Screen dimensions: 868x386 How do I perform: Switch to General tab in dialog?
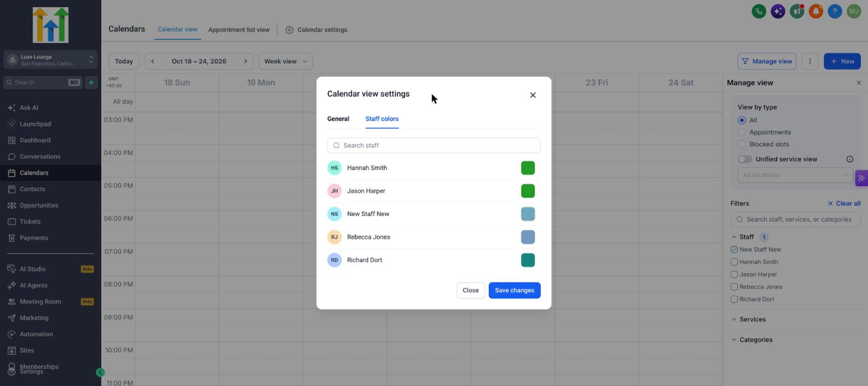point(338,119)
